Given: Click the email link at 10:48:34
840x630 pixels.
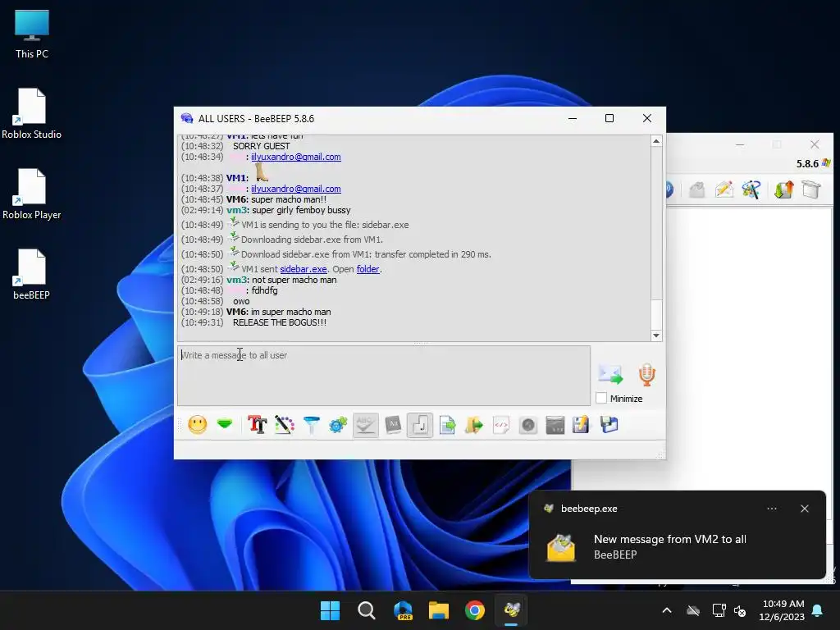Looking at the screenshot, I should (295, 157).
